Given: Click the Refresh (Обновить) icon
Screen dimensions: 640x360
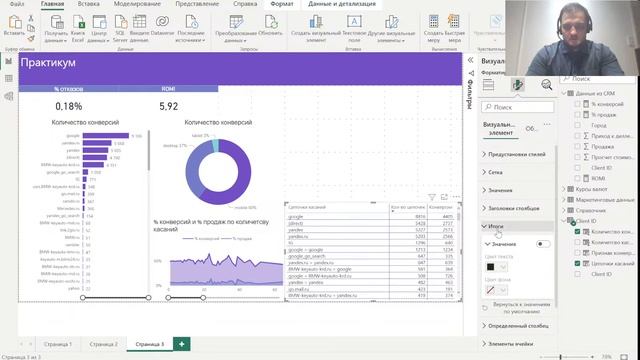Looking at the screenshot, I should (x=270, y=22).
